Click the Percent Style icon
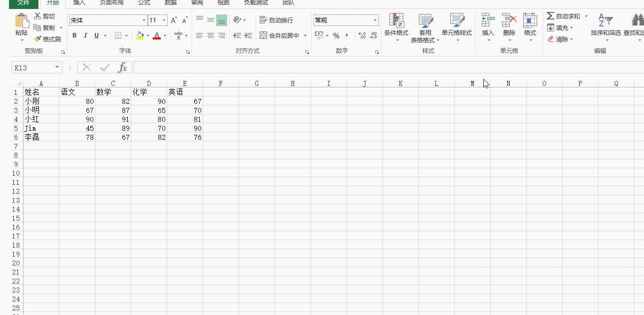This screenshot has width=644, height=315. coord(337,35)
